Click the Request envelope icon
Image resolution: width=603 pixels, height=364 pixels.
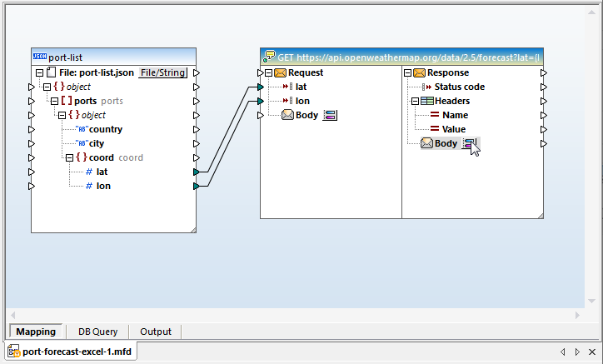pyautogui.click(x=281, y=72)
